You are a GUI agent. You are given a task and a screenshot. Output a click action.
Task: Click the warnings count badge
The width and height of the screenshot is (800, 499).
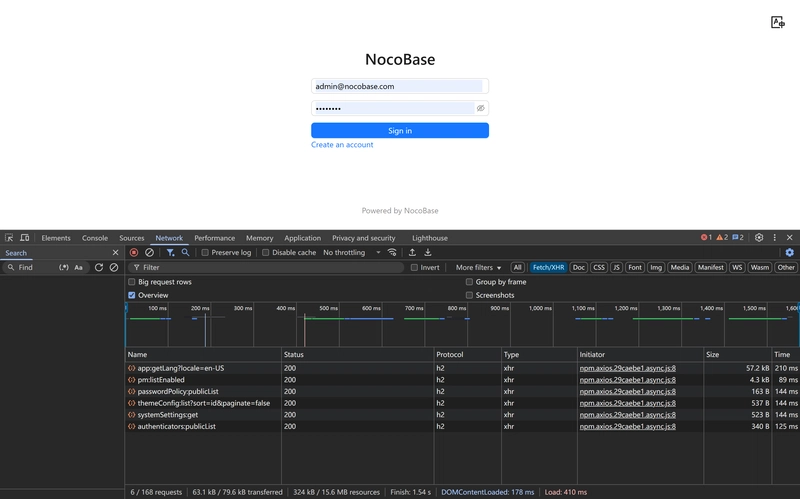pyautogui.click(x=722, y=238)
